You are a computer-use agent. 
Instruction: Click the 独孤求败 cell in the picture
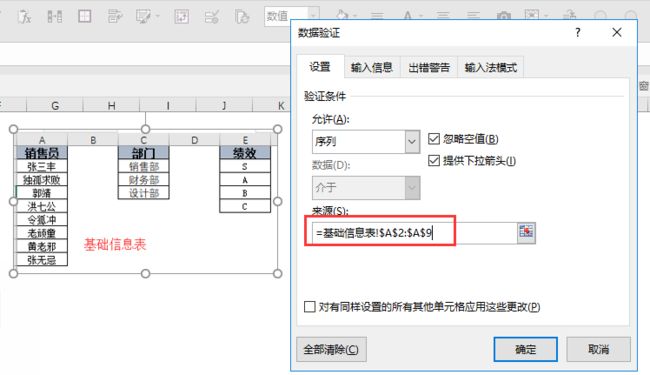pyautogui.click(x=41, y=180)
